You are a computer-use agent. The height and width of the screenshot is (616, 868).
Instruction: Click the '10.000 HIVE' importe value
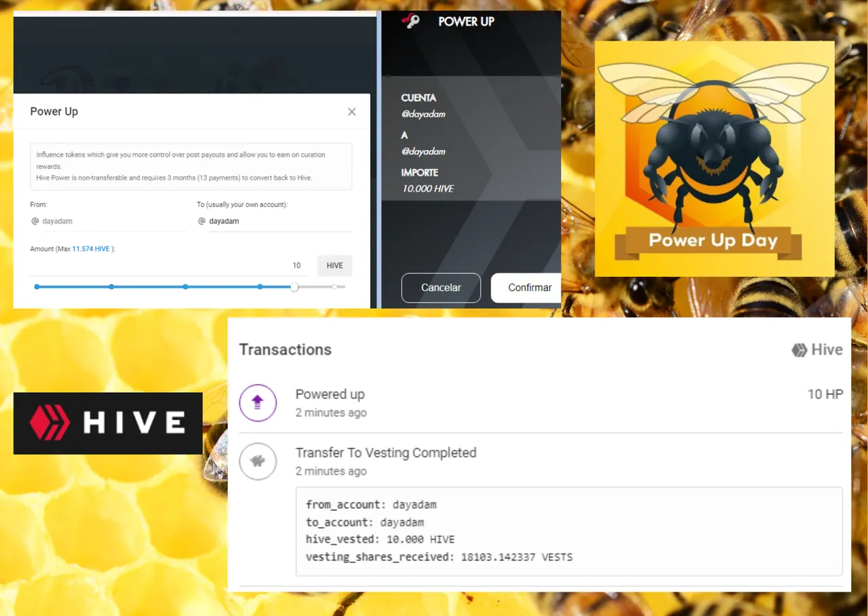(x=428, y=189)
